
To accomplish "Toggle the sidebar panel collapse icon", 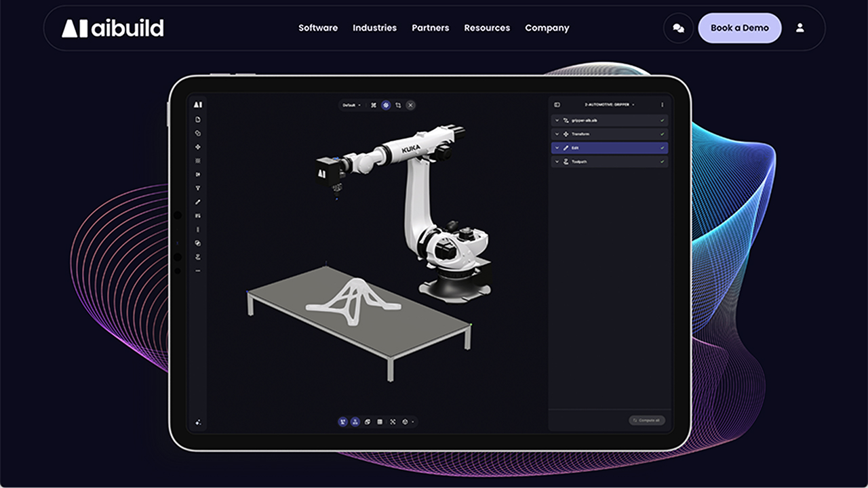I will click(x=557, y=105).
